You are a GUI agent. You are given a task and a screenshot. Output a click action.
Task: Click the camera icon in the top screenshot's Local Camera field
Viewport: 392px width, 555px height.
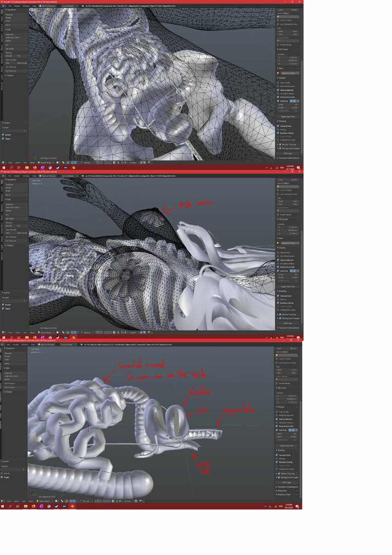click(278, 41)
